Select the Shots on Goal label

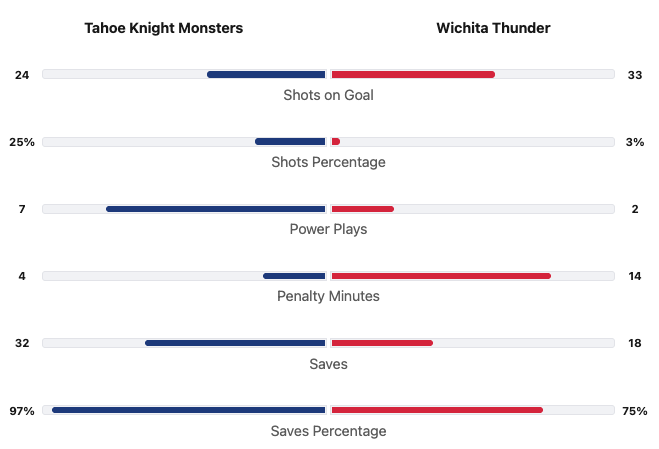click(x=328, y=95)
